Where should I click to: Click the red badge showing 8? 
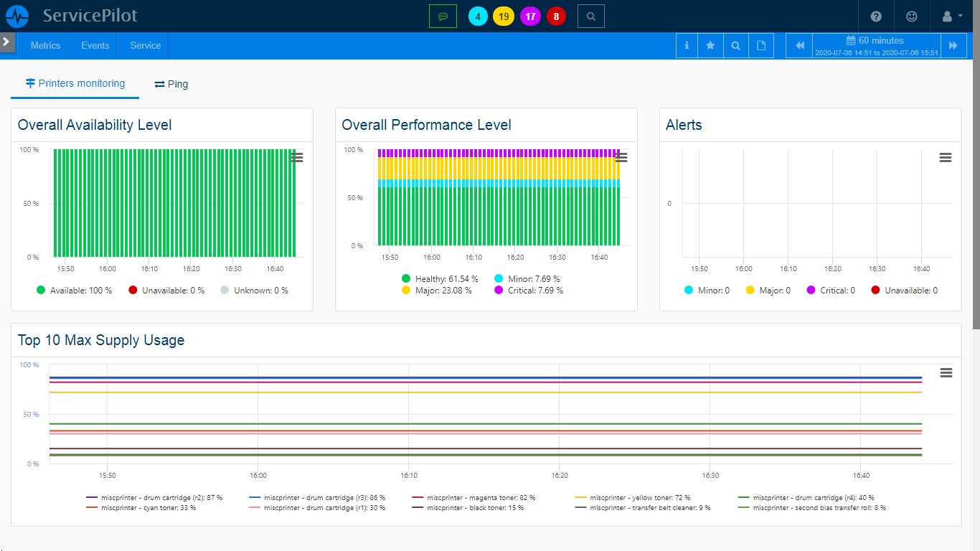pyautogui.click(x=556, y=17)
